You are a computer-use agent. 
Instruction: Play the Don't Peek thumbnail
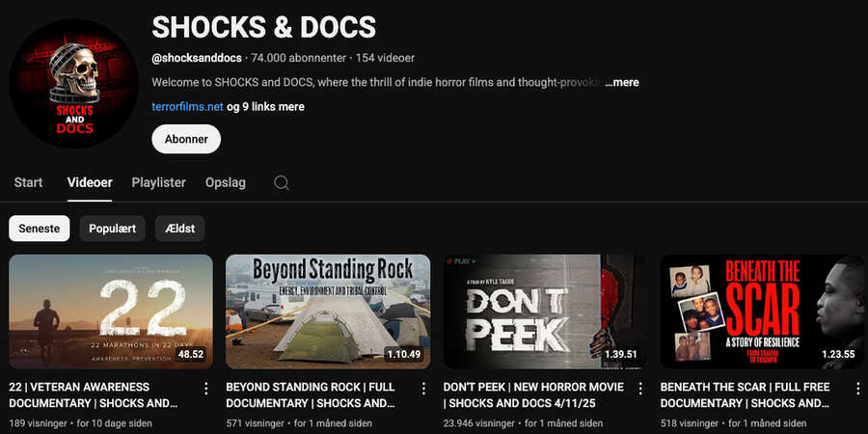coord(545,312)
